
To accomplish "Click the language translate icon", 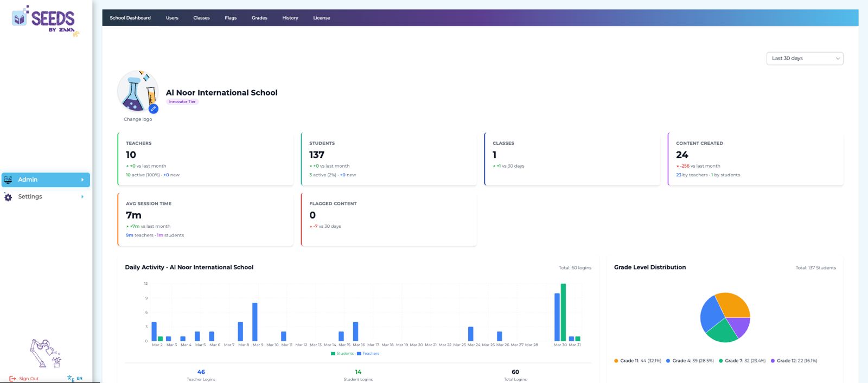I will 71,378.
